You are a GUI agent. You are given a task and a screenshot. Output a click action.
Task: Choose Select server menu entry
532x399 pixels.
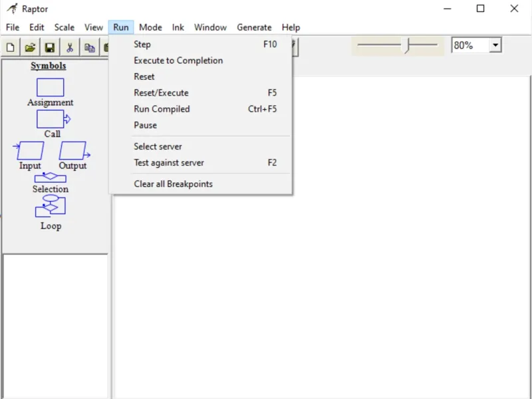tap(201, 146)
